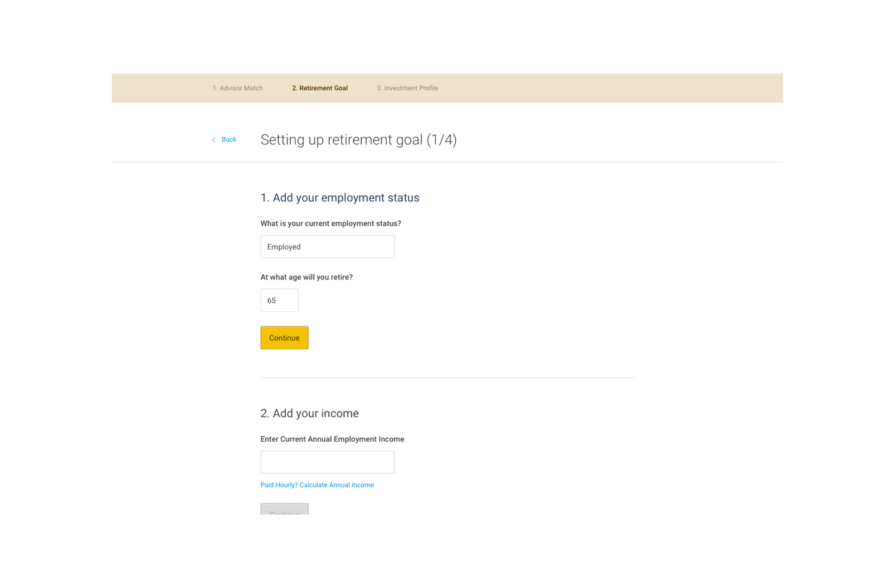Screen dimensions: 895x588
Task: Click empty beige area of the step bar
Action: (607, 88)
